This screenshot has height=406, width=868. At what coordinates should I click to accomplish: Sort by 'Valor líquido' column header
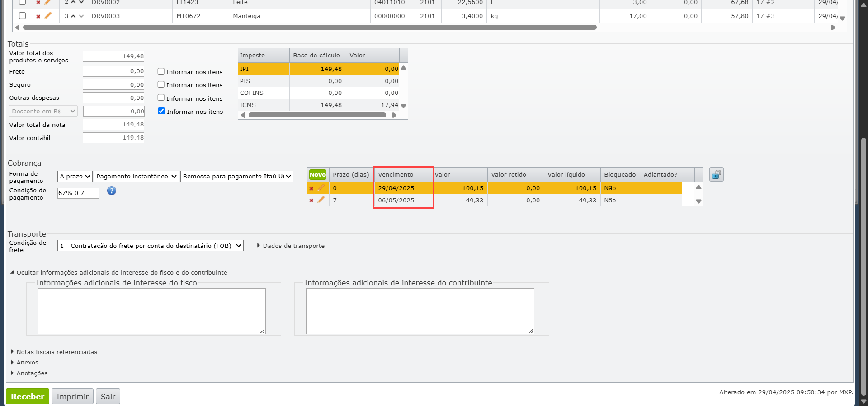coord(572,175)
